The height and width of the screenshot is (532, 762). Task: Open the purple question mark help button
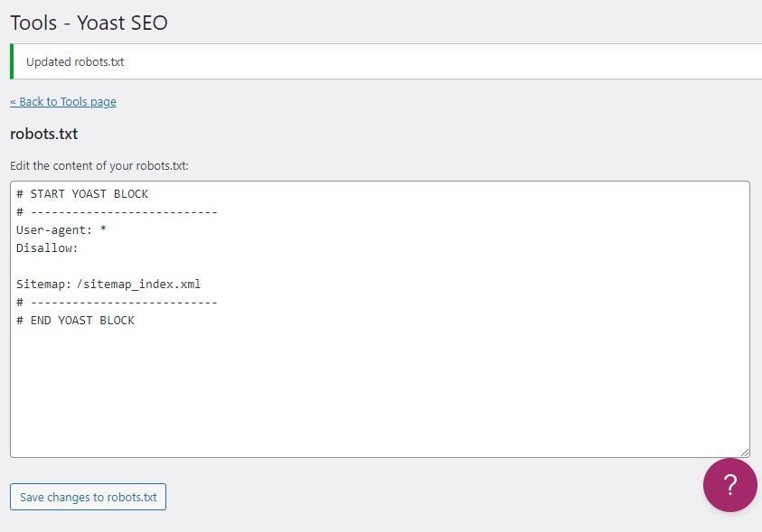tap(730, 484)
